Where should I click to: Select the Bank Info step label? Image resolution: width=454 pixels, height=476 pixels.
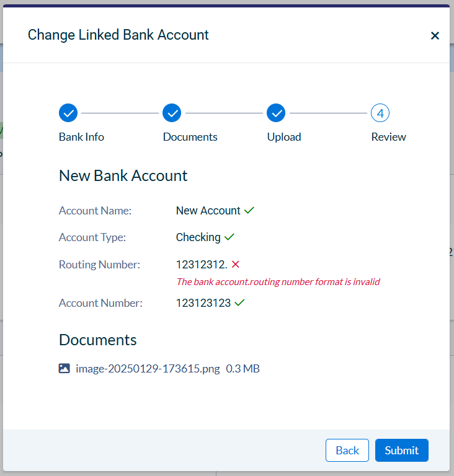point(81,137)
